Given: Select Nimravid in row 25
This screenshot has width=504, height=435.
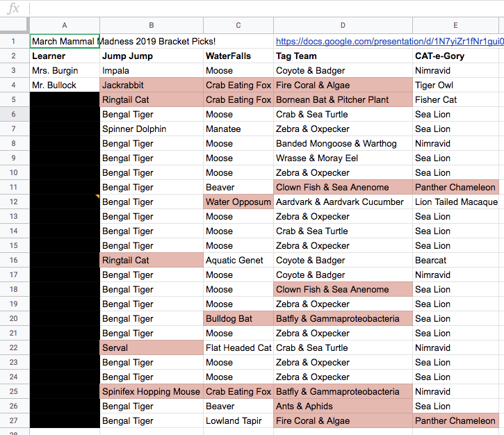Looking at the screenshot, I should tap(455, 391).
